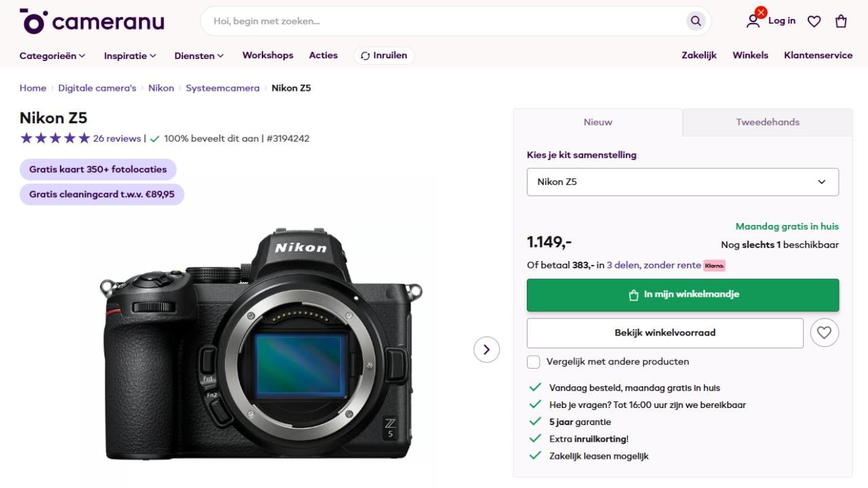Click Vandaag besteld, maandag gratis in huis

635,388
